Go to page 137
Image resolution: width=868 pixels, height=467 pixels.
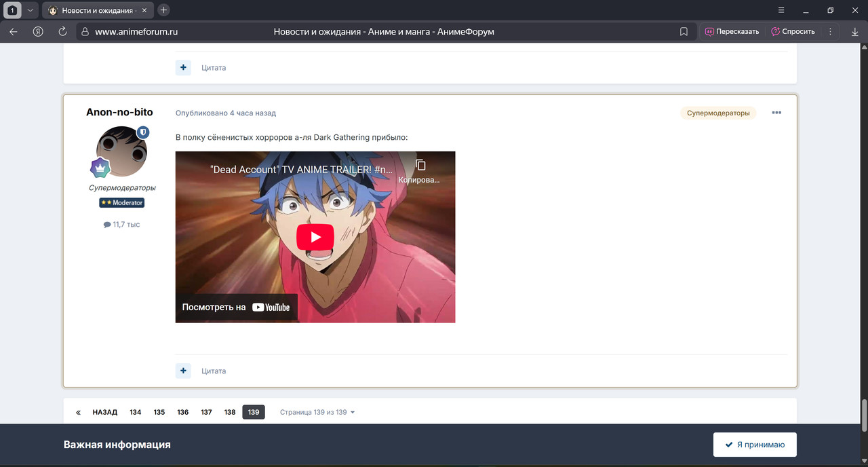coord(207,412)
